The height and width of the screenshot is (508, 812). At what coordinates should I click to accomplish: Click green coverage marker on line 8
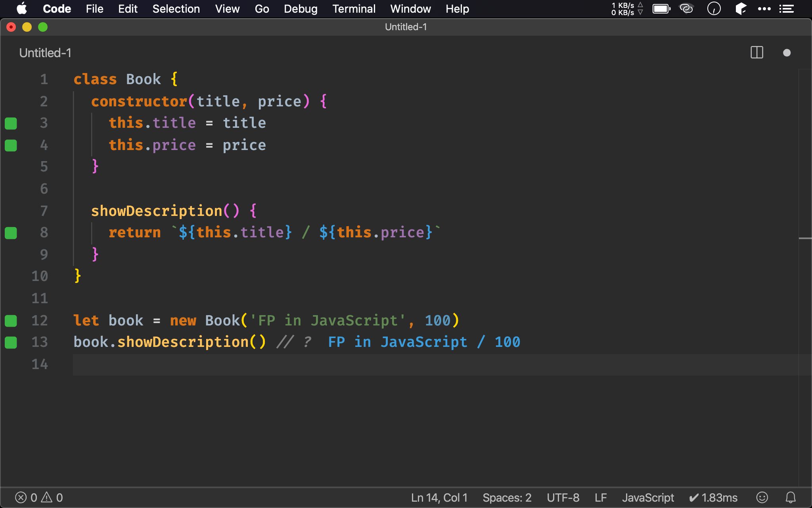pos(11,233)
